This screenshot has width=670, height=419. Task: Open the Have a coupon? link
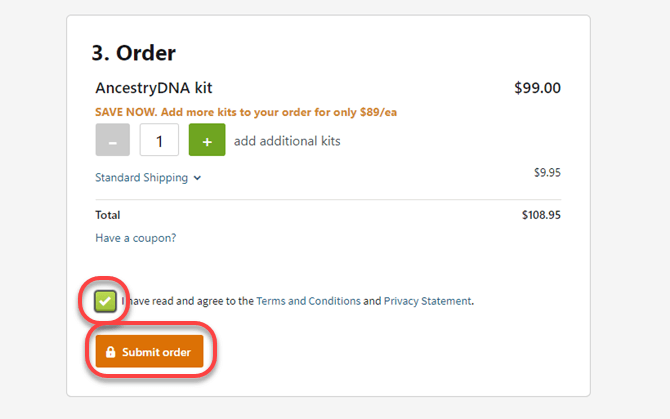[135, 238]
